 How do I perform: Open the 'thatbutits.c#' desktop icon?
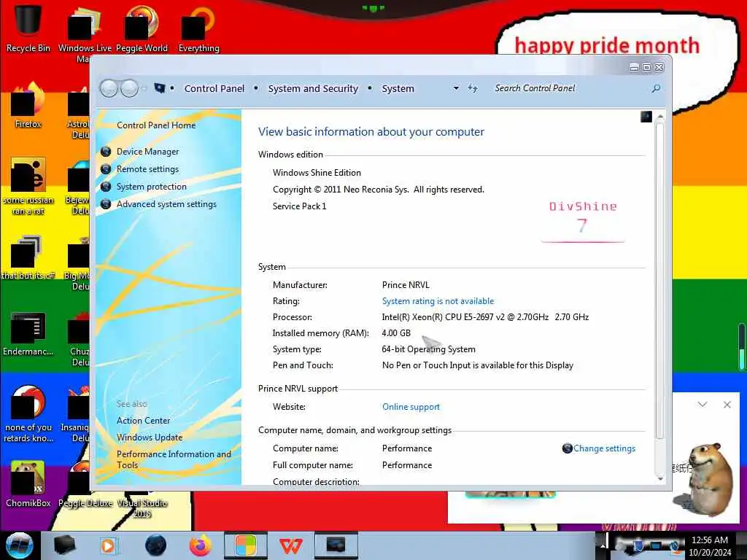coord(28,257)
